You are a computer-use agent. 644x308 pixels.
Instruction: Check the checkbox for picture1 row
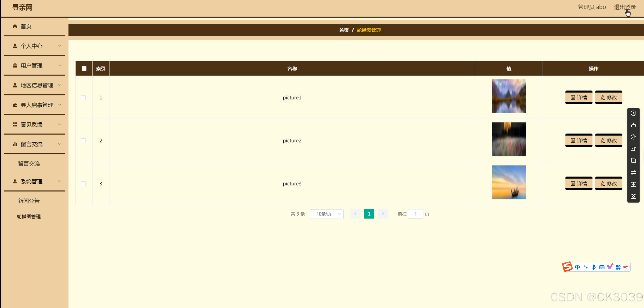click(x=83, y=98)
